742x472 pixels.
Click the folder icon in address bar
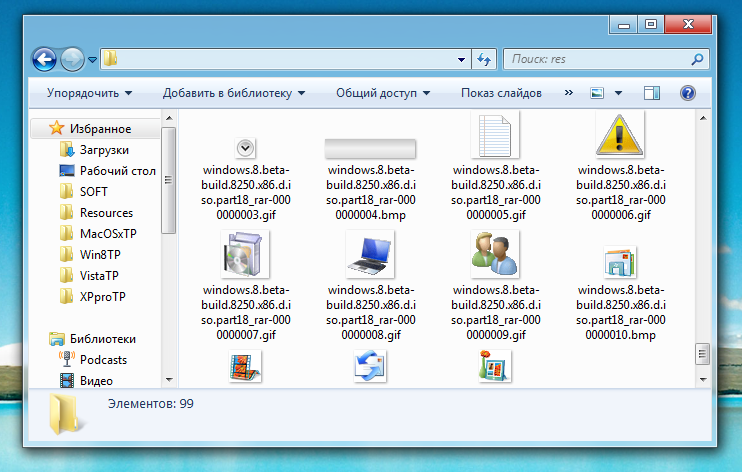110,59
